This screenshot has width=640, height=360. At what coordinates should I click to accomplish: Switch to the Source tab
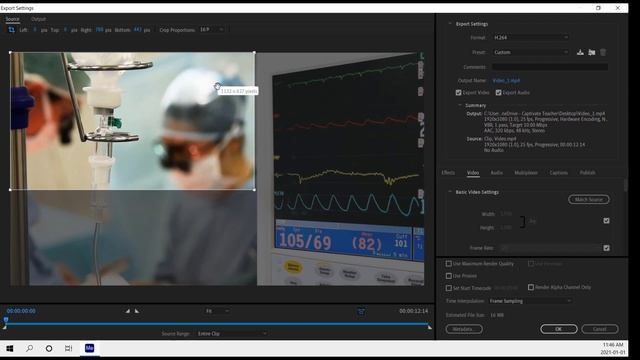click(12, 19)
